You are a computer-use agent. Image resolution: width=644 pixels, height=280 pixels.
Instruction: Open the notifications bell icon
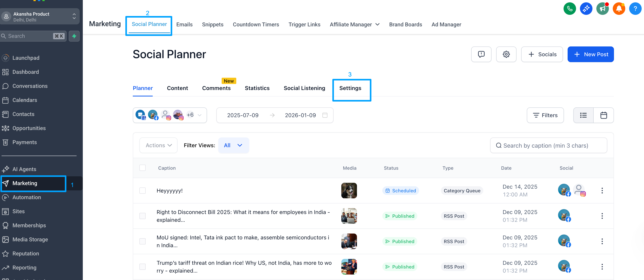619,9
